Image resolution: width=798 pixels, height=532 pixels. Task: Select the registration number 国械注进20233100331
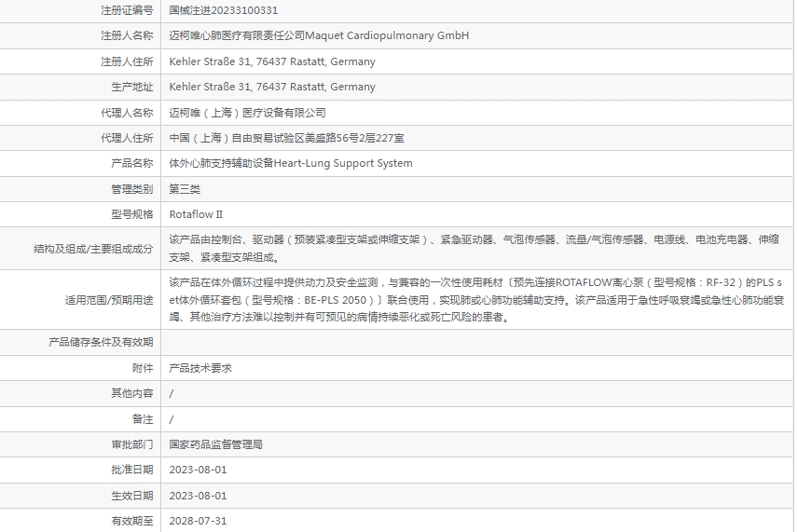224,10
